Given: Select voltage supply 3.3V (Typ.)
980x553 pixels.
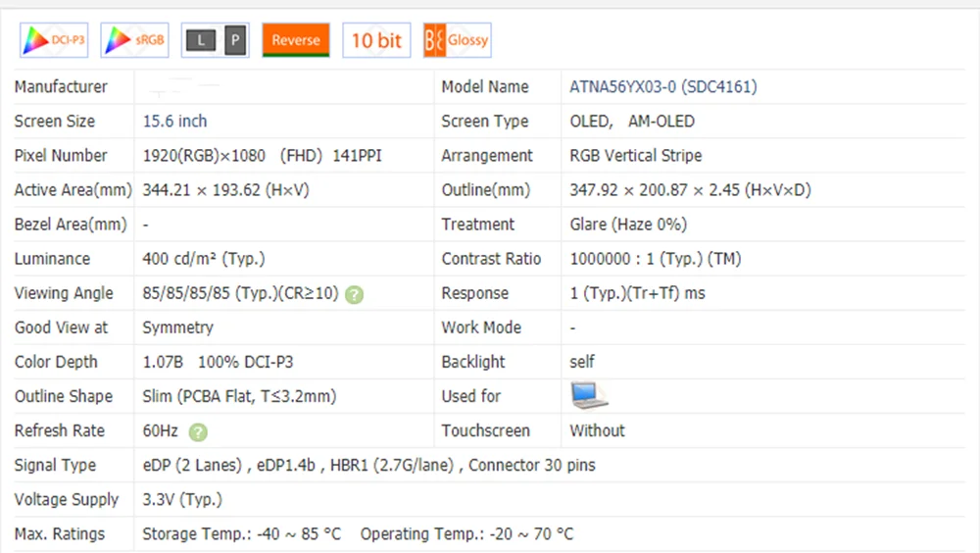Looking at the screenshot, I should (x=182, y=500).
